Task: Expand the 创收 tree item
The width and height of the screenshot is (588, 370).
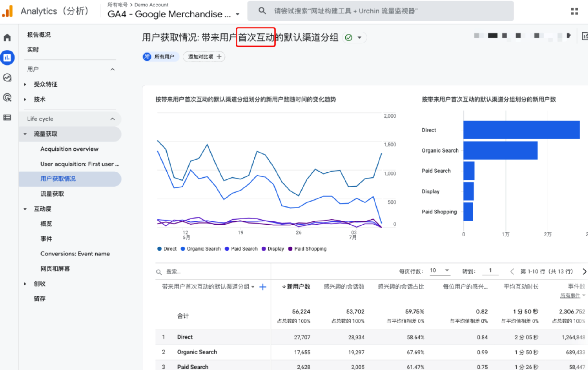Action: 25,284
